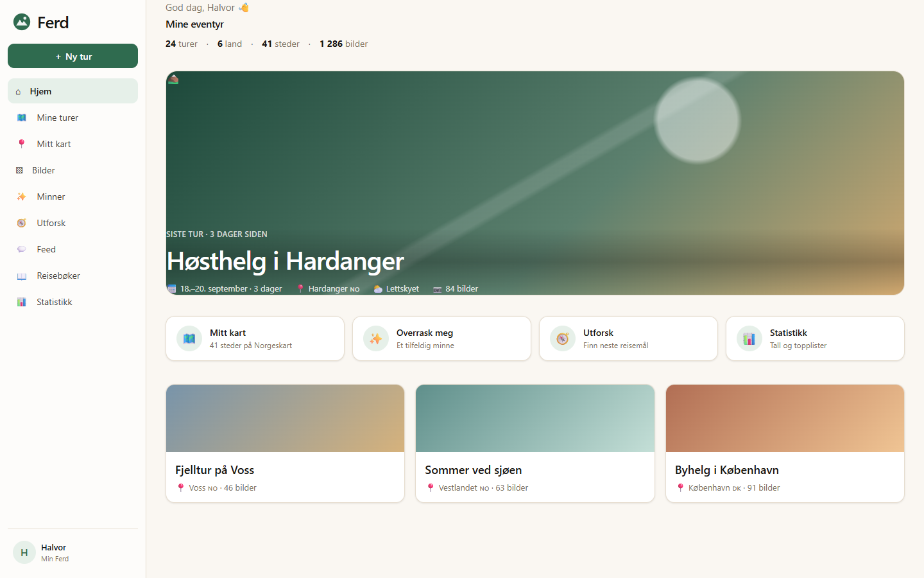Viewport: 924px width, 578px height.
Task: Click the calendar icon beside trip dates
Action: tap(171, 289)
